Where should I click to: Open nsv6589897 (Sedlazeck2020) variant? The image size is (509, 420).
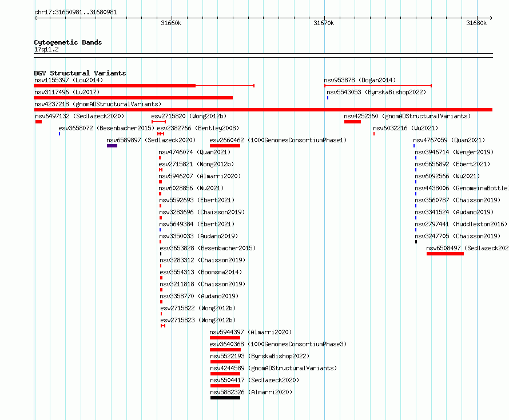(152, 140)
